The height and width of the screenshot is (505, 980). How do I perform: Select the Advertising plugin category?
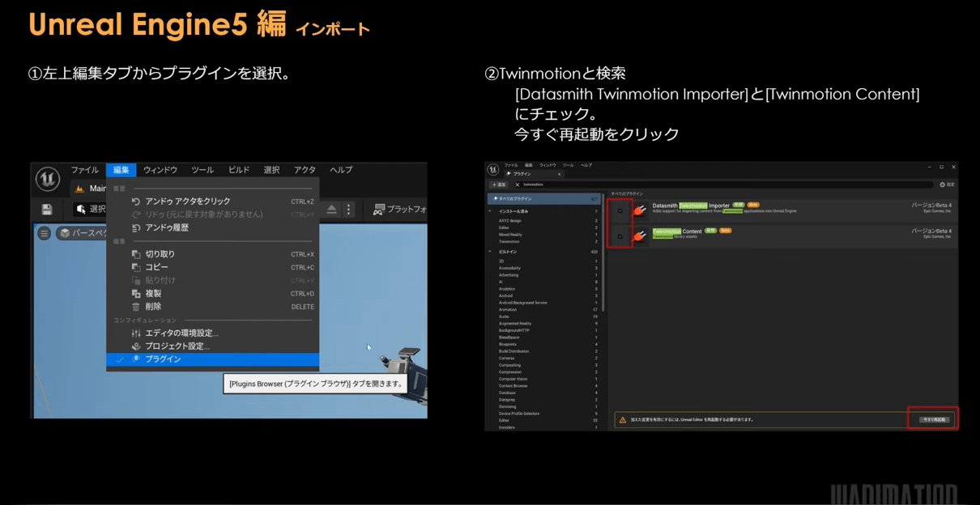(x=545, y=274)
